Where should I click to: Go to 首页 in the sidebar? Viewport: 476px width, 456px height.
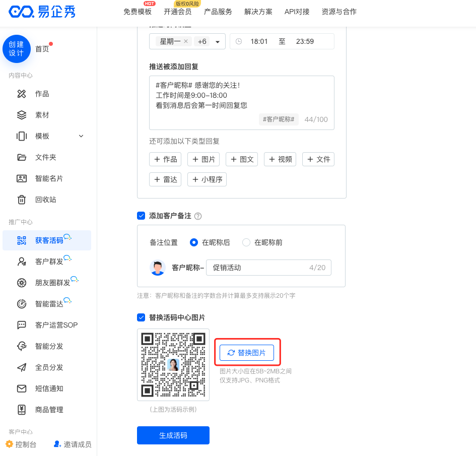click(x=42, y=49)
